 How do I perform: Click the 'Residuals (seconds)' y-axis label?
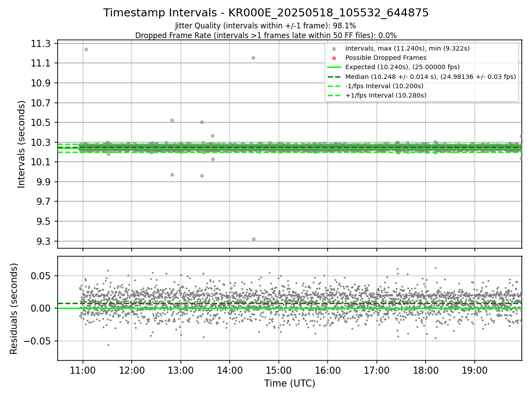pos(14,309)
